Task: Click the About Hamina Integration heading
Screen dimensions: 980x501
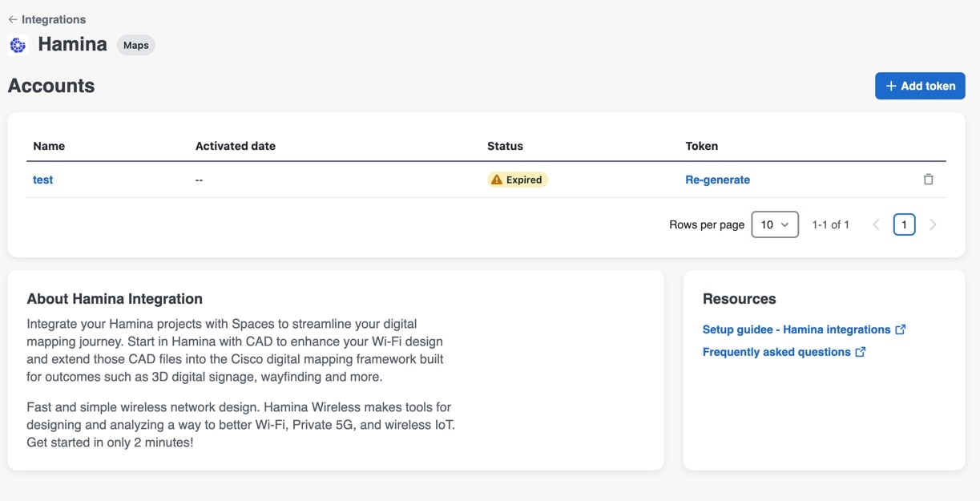Action: tap(115, 299)
